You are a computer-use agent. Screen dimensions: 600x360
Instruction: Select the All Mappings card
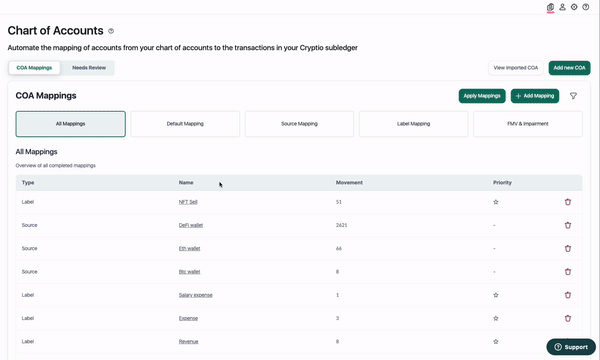click(x=70, y=124)
